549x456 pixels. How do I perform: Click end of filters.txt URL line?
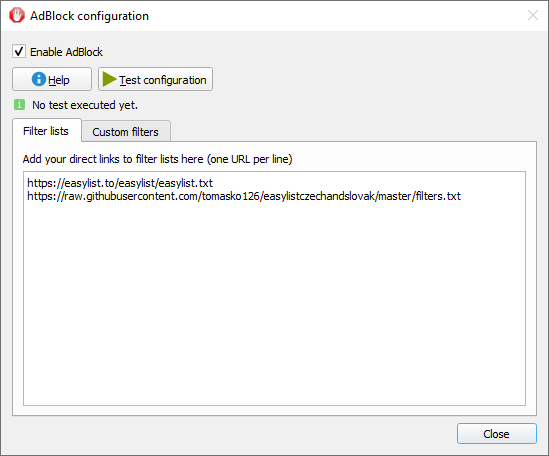[461, 196]
